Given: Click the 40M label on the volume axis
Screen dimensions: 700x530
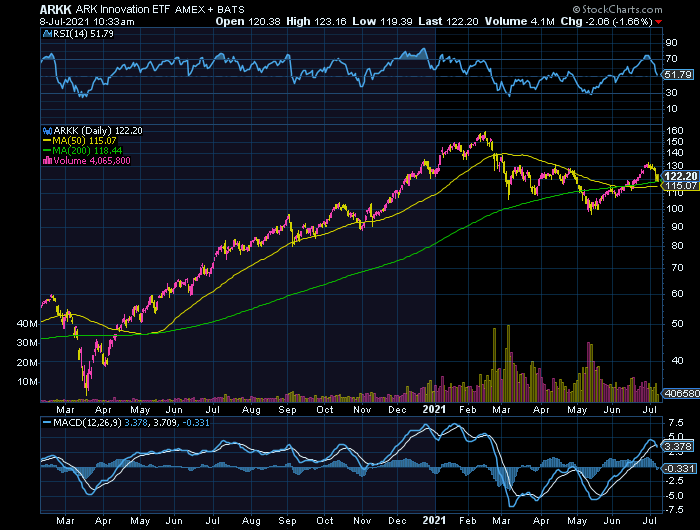Looking at the screenshot, I should tap(27, 324).
